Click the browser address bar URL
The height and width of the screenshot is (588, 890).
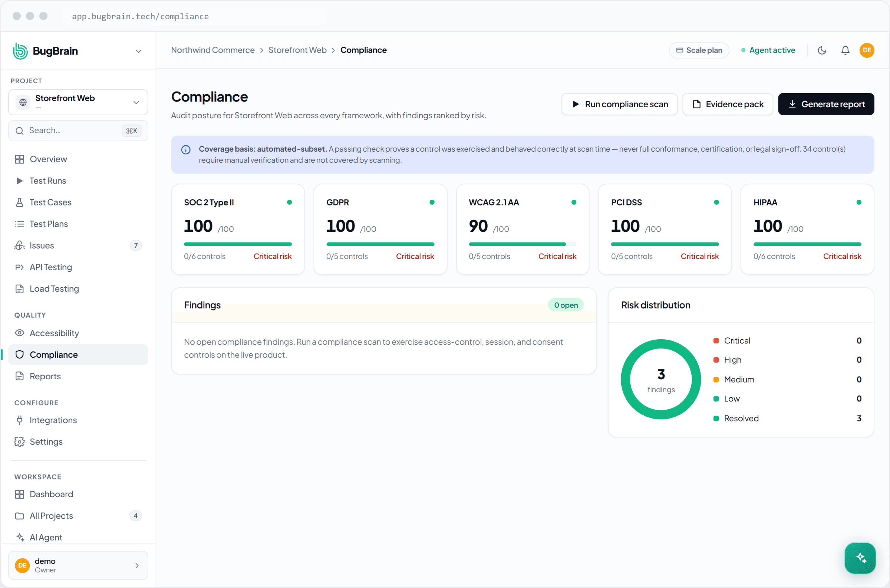(140, 16)
